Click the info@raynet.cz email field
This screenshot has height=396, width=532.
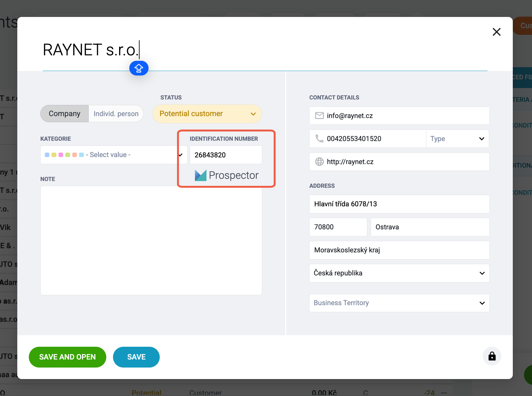click(399, 115)
